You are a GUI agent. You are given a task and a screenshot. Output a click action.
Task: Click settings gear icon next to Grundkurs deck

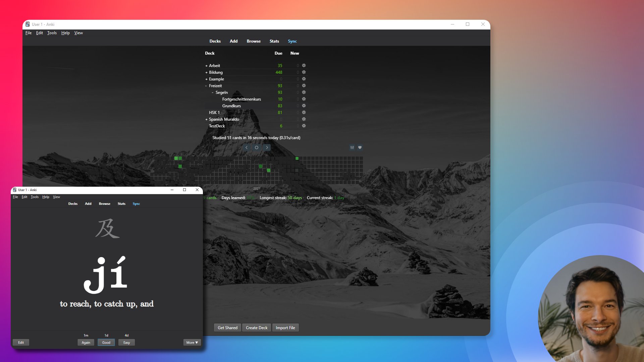[x=304, y=106]
